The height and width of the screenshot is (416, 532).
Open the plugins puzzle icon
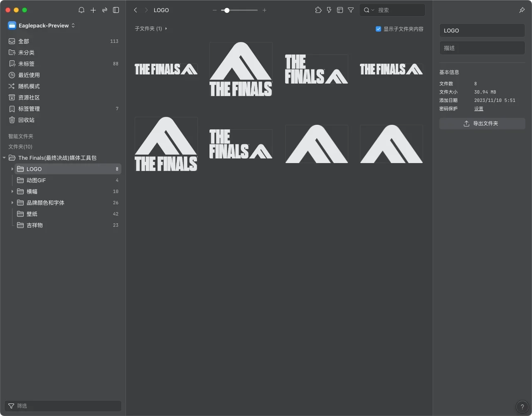click(x=318, y=10)
